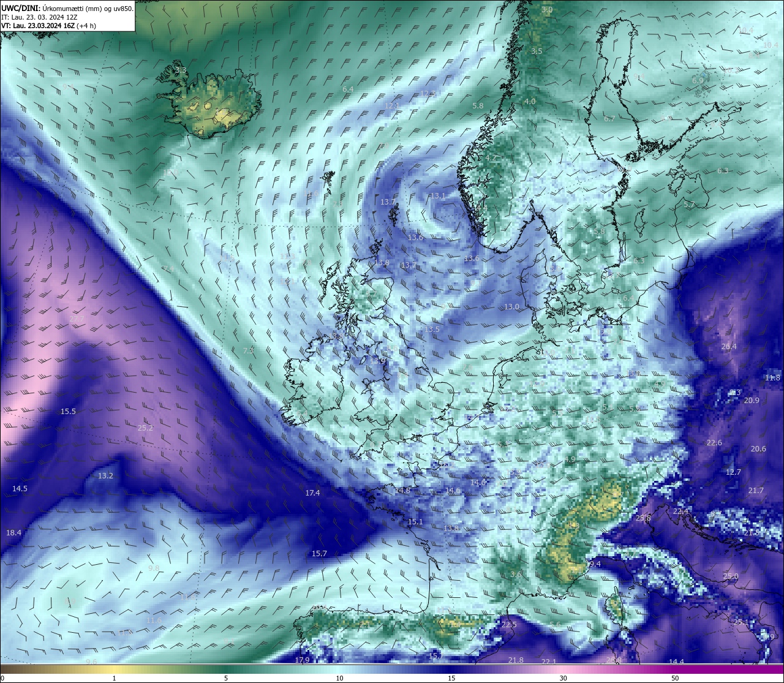This screenshot has width=784, height=683.
Task: Click the 14.8 value label
Action: [402, 490]
